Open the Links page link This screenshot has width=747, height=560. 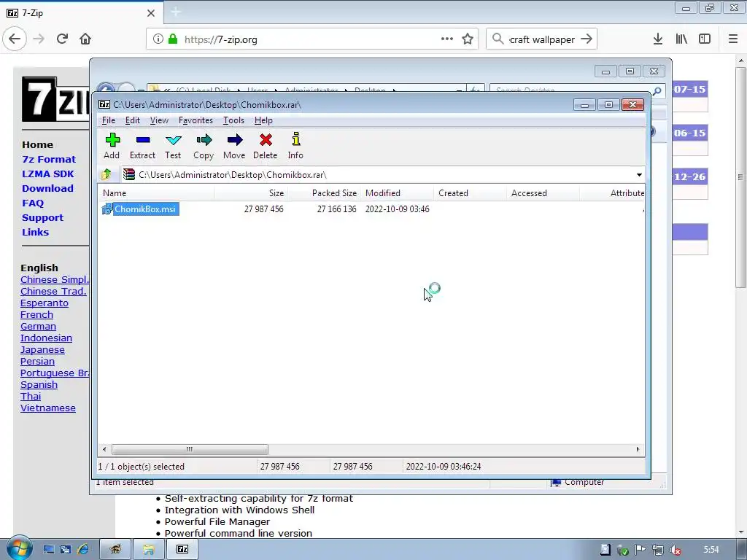coord(35,233)
